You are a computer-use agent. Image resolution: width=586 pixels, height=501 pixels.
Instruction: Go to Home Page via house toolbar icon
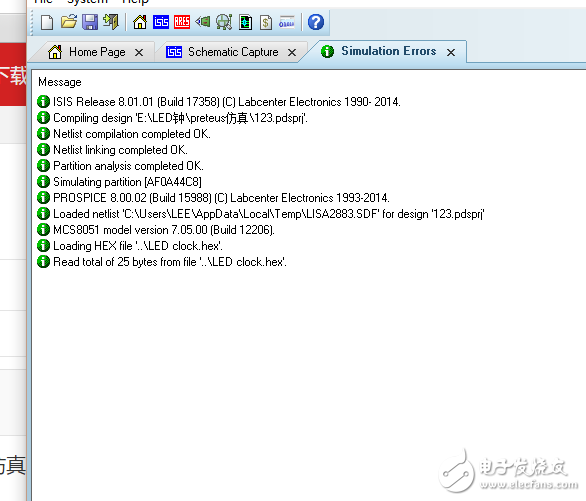pos(140,22)
